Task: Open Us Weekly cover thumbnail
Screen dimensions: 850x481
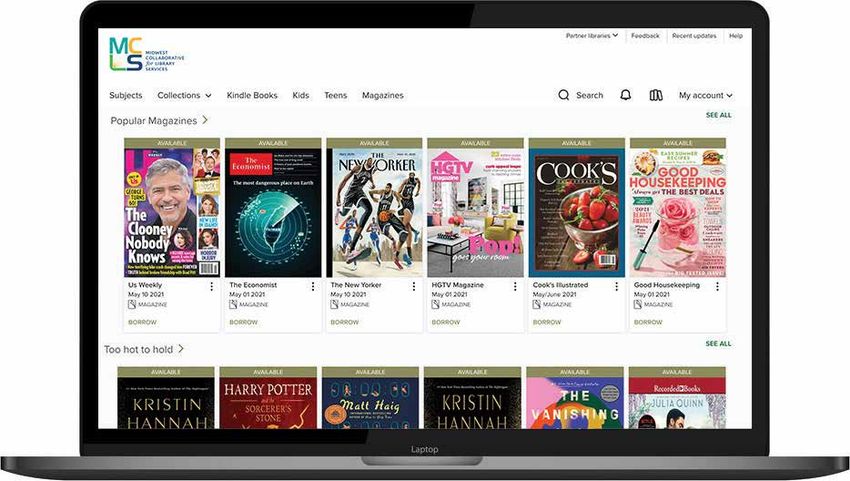Action: click(x=172, y=213)
